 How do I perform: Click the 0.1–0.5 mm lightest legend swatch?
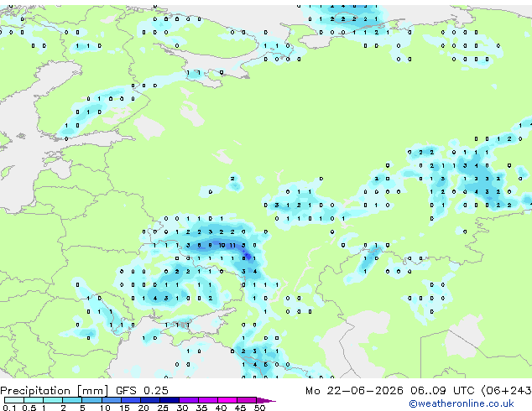(14, 400)
